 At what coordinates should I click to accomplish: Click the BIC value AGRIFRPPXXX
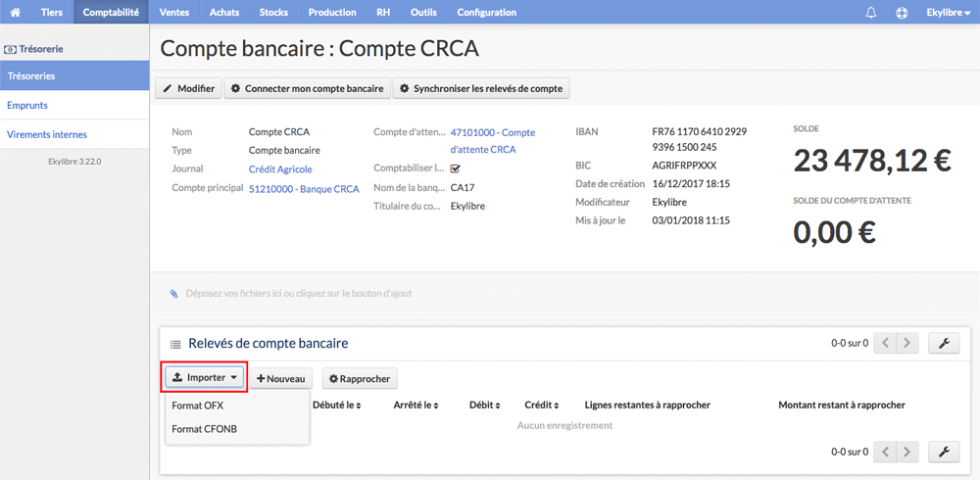coord(684,166)
